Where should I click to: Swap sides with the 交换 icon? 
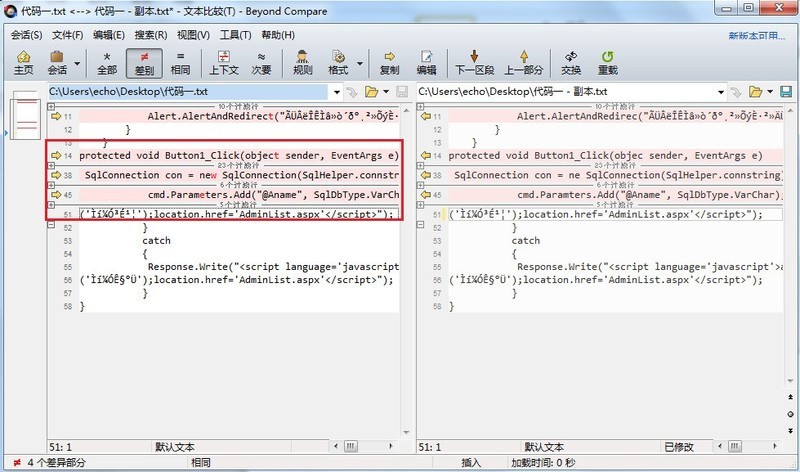point(570,62)
